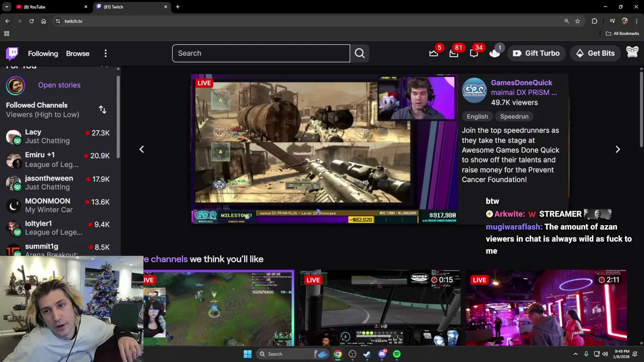Close the YouTube tab
644x362 pixels.
[x=86, y=7]
